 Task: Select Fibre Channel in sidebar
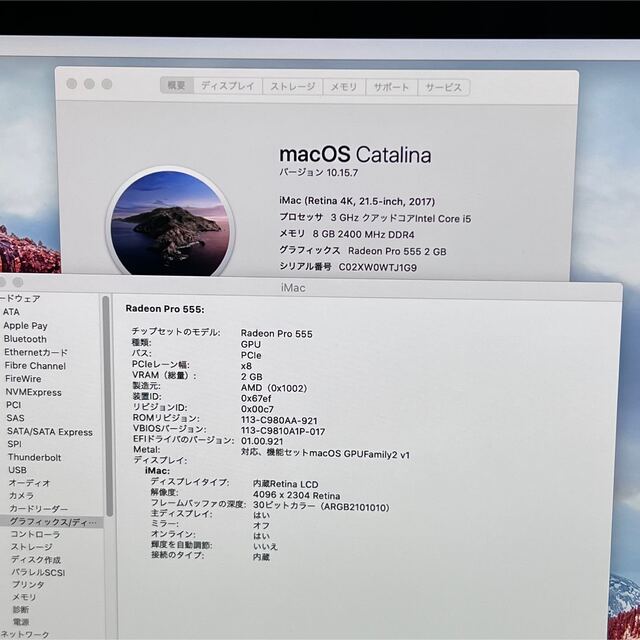point(35,366)
